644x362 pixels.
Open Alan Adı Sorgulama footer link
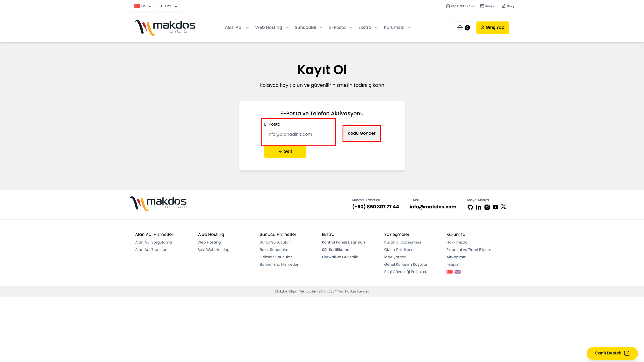pos(153,242)
